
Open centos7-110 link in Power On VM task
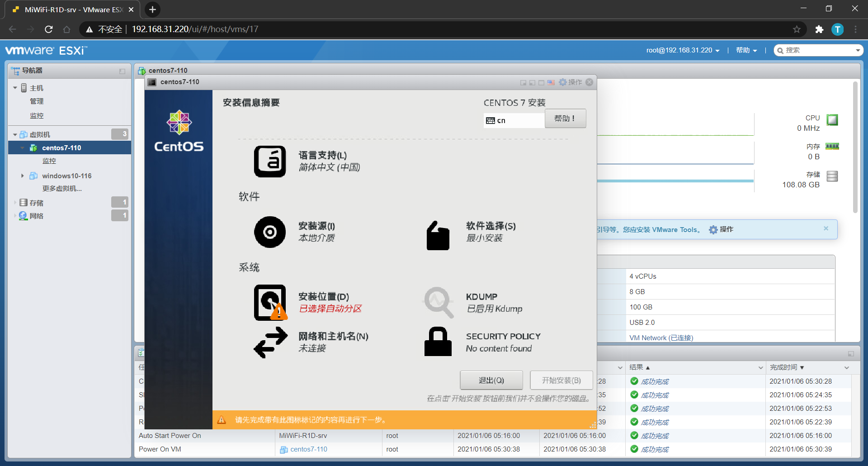coord(308,449)
